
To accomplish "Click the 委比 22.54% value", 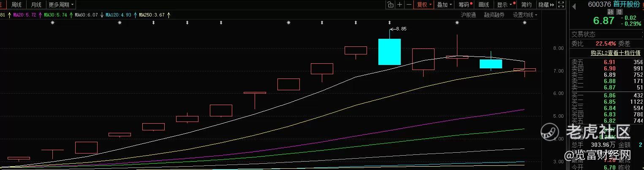I will 606,43.
